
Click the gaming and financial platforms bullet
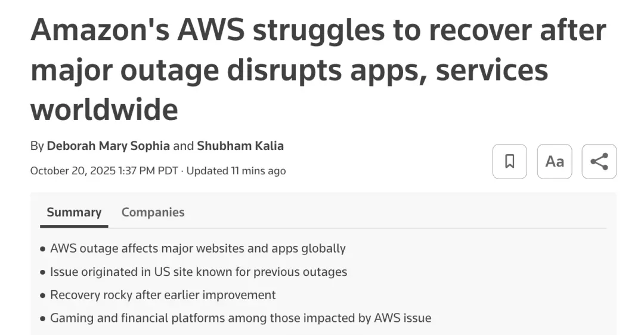240,318
